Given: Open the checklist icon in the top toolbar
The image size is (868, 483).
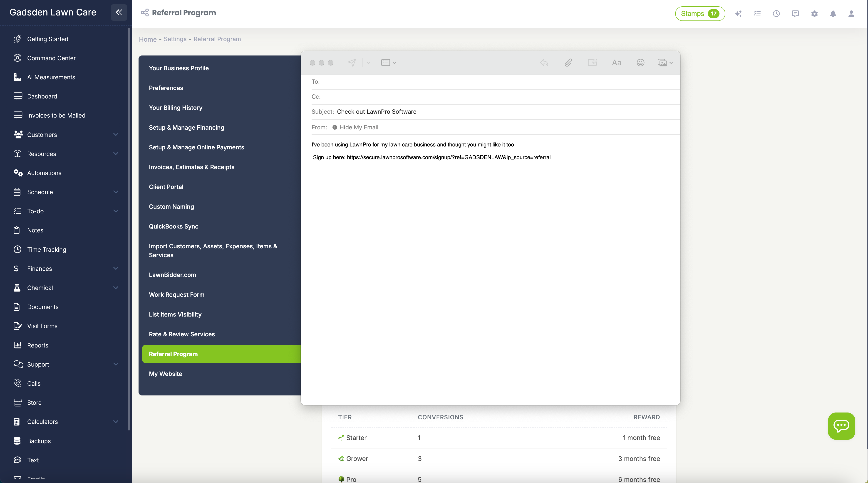Looking at the screenshot, I should pos(757,14).
